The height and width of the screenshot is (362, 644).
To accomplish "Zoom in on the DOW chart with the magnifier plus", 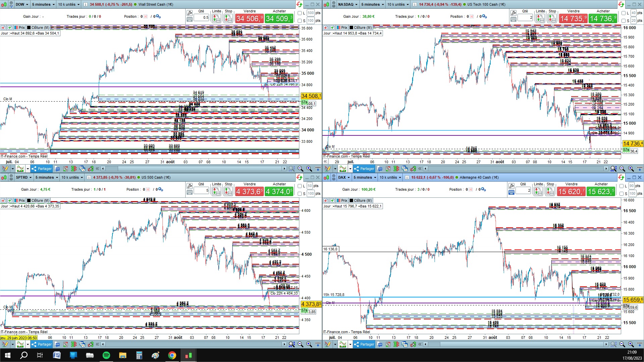I will coord(309,169).
